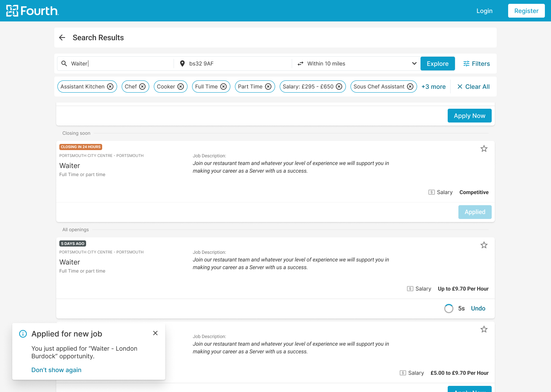Image resolution: width=551 pixels, height=392 pixels.
Task: Remove the Cooker filter chip
Action: (181, 87)
